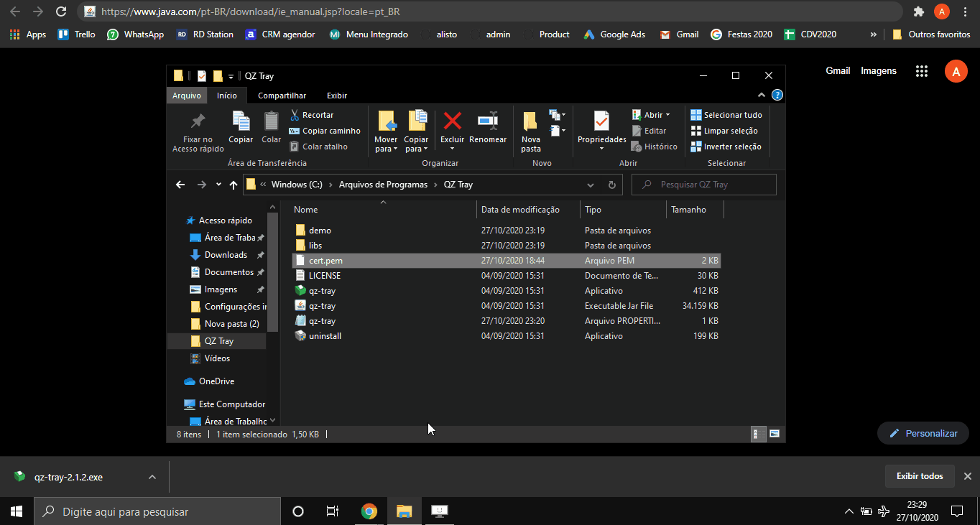Click the Exibir todos downloads button
This screenshot has height=525, width=980.
[919, 476]
